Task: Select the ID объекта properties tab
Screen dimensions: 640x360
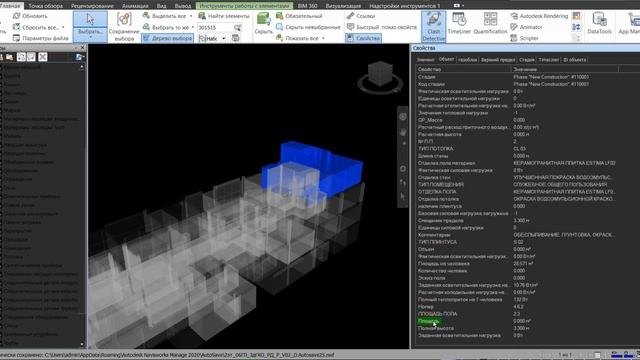Action: coord(574,60)
